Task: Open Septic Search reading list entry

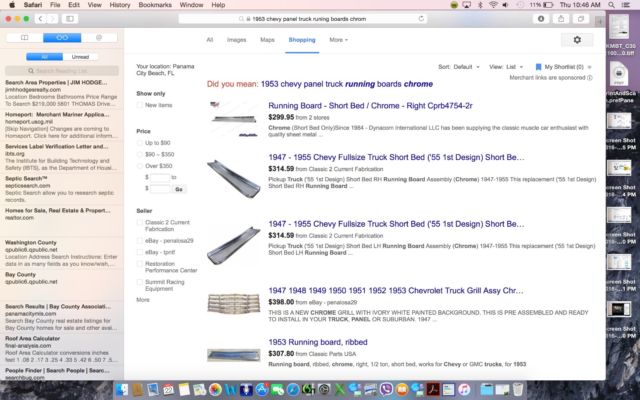Action: (x=61, y=189)
